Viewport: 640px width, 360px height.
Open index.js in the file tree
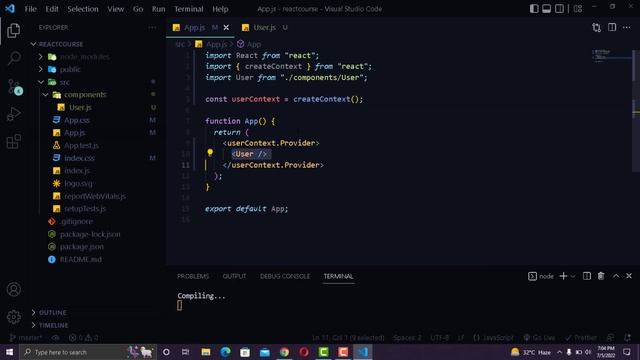coord(77,171)
